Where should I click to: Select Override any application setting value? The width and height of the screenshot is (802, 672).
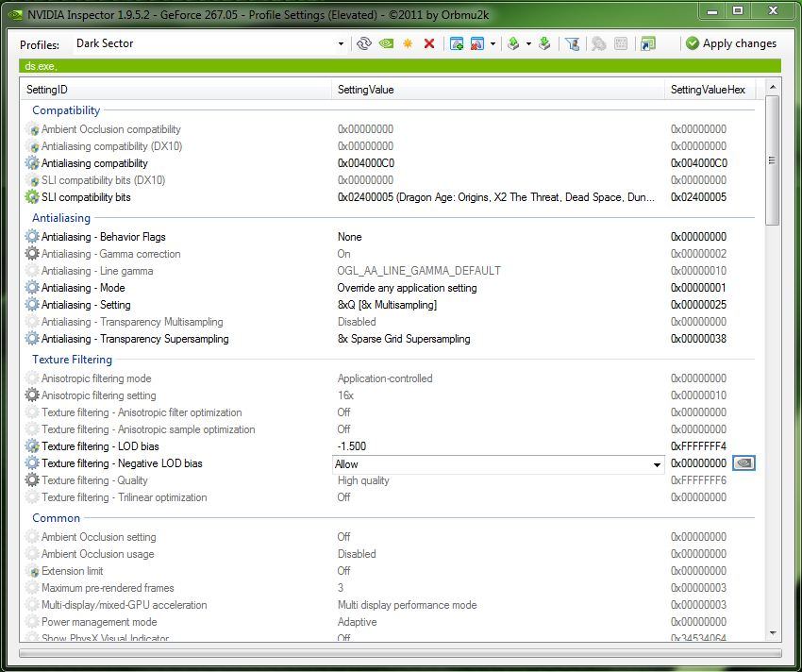click(x=408, y=288)
